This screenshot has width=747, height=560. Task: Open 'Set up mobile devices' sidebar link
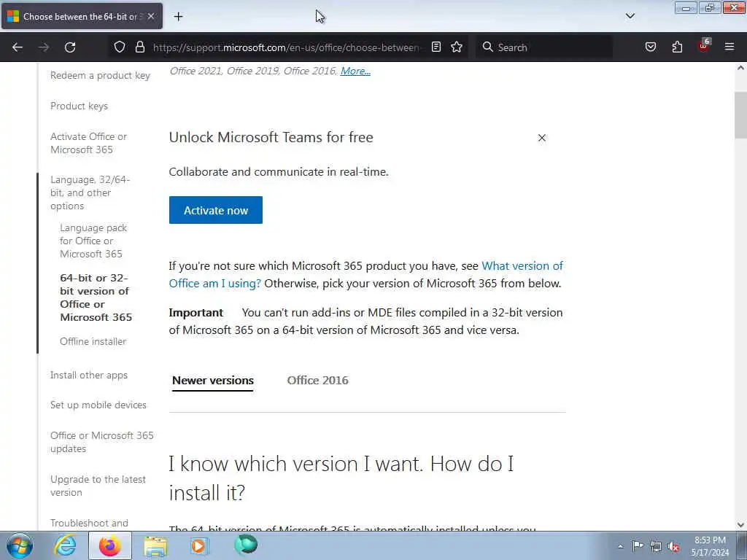click(x=98, y=405)
